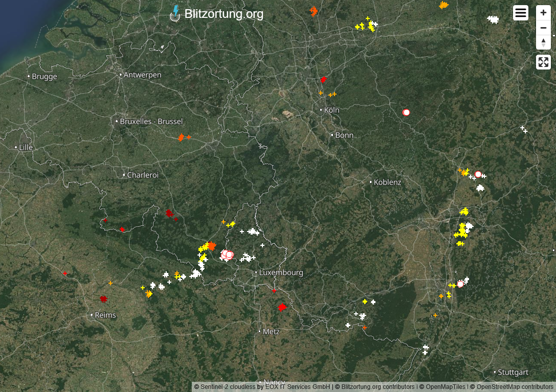Viewport: 556px width, 392px height.
Task: Click the Stuttgart city label
Action: pos(513,373)
